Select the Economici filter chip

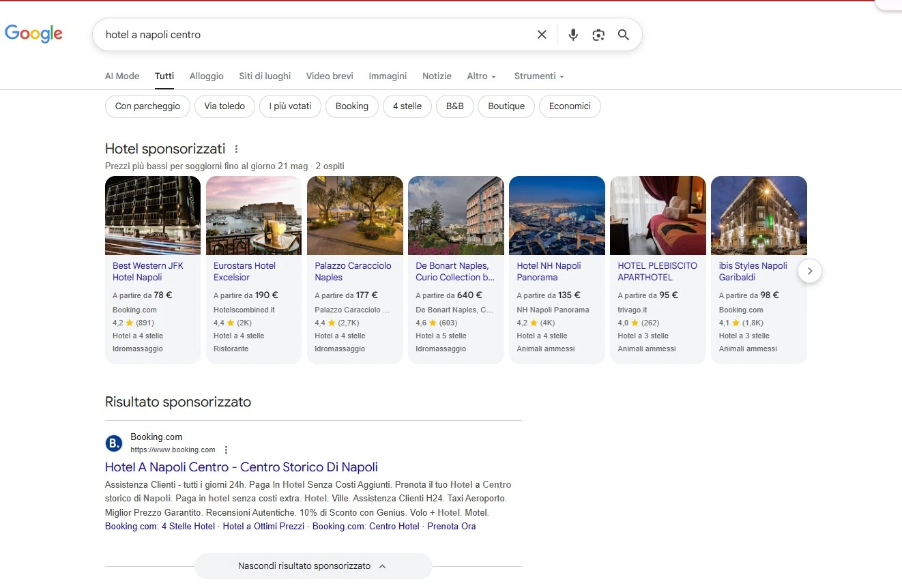[570, 106]
